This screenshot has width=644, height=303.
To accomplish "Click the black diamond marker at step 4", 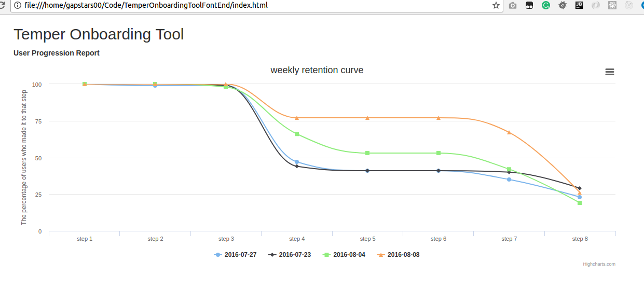I will pyautogui.click(x=297, y=167).
